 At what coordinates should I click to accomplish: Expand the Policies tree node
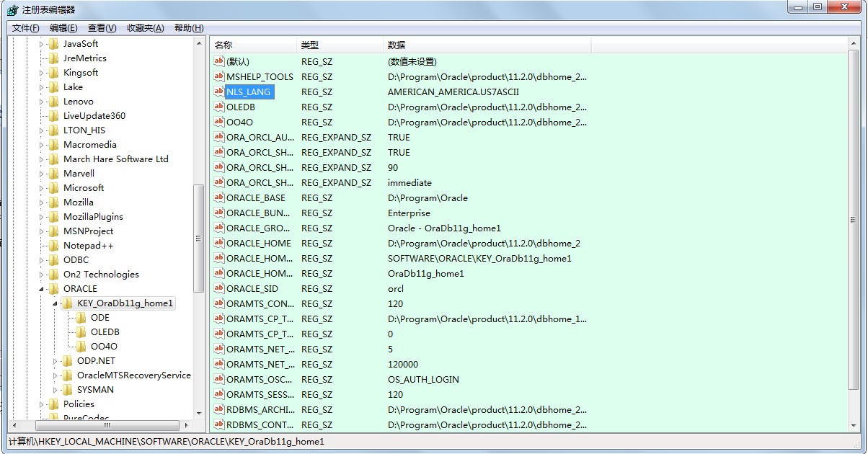(41, 404)
